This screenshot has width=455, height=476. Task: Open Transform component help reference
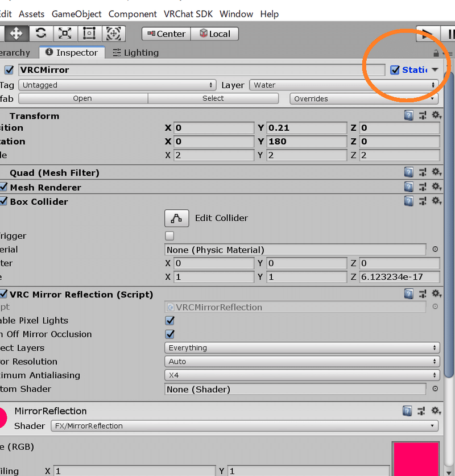[x=408, y=115]
